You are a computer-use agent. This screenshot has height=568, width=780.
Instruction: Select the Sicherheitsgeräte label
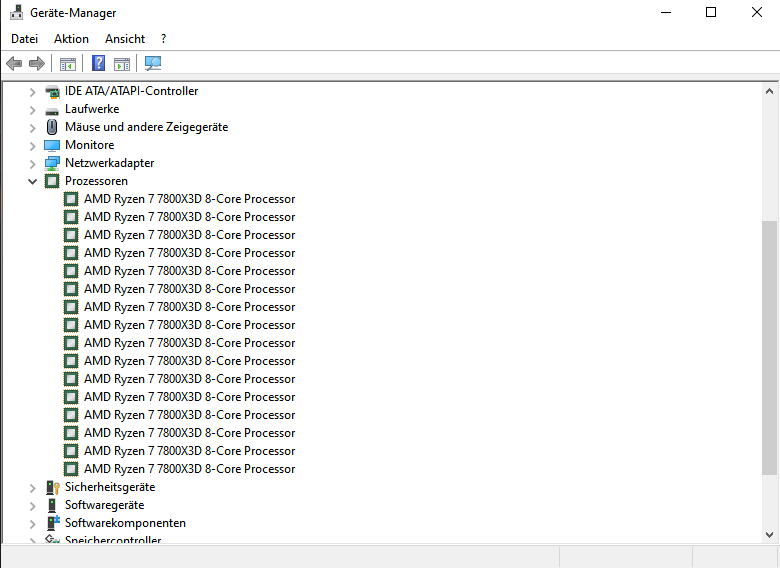click(x=110, y=487)
